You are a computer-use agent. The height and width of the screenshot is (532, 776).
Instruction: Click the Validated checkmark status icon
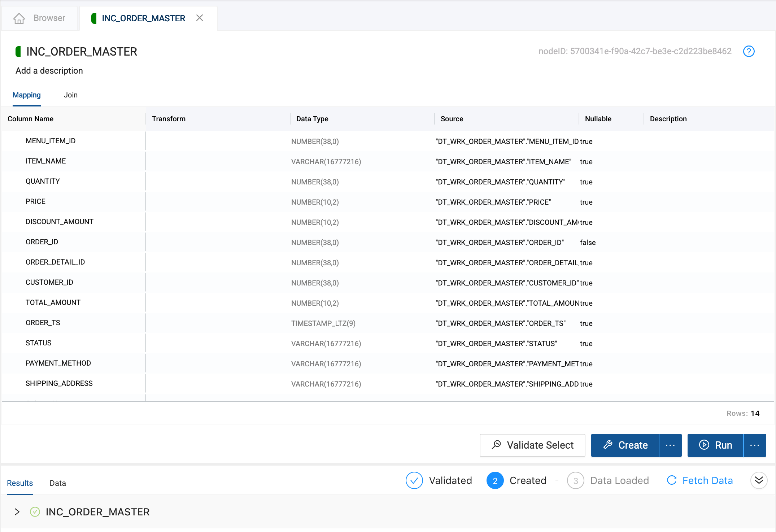coord(414,480)
